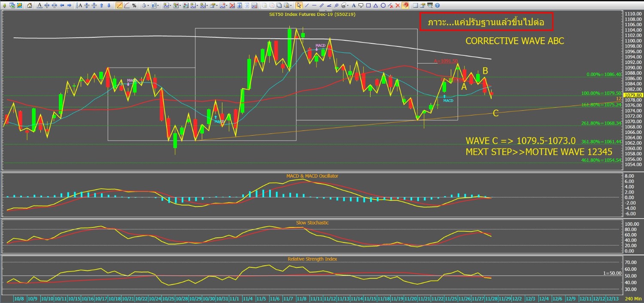Screen dimensions: 644x303
Task: Move the chart down with blue arrow
Action: click(109, 6)
